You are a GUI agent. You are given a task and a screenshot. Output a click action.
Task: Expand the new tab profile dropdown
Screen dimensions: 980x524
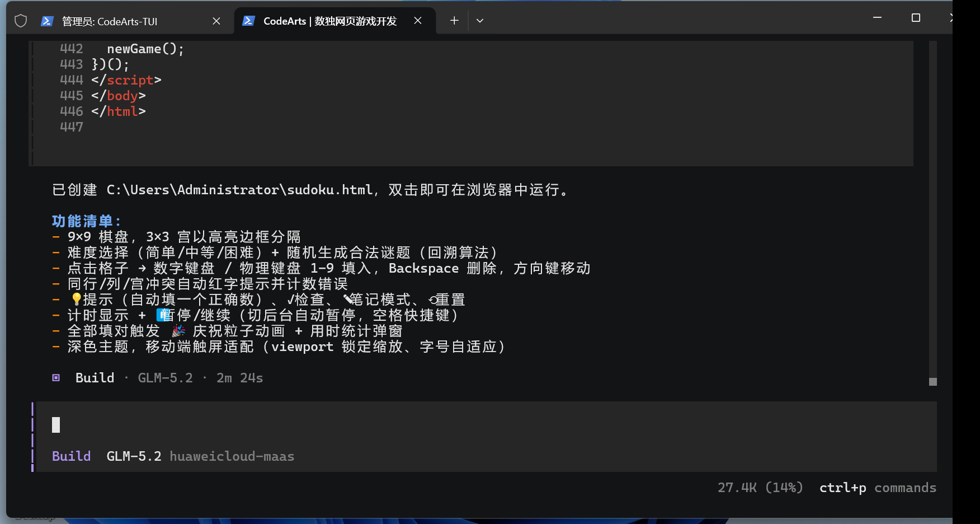click(x=480, y=21)
